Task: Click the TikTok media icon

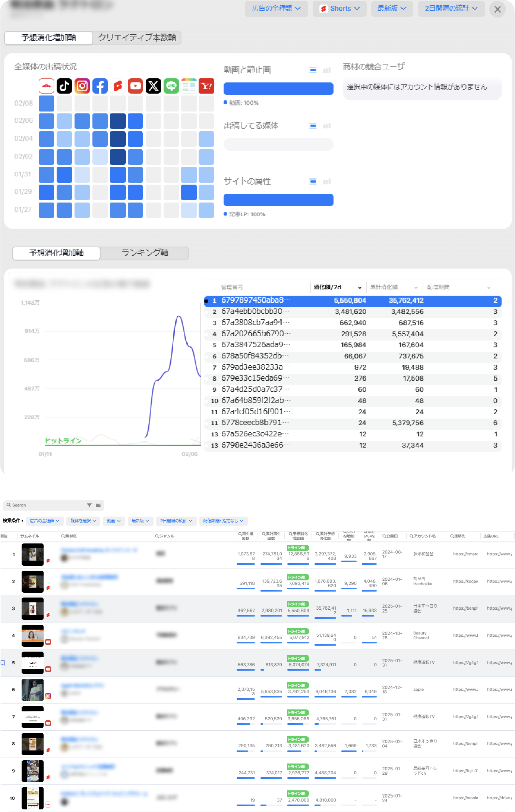Action: coord(64,86)
